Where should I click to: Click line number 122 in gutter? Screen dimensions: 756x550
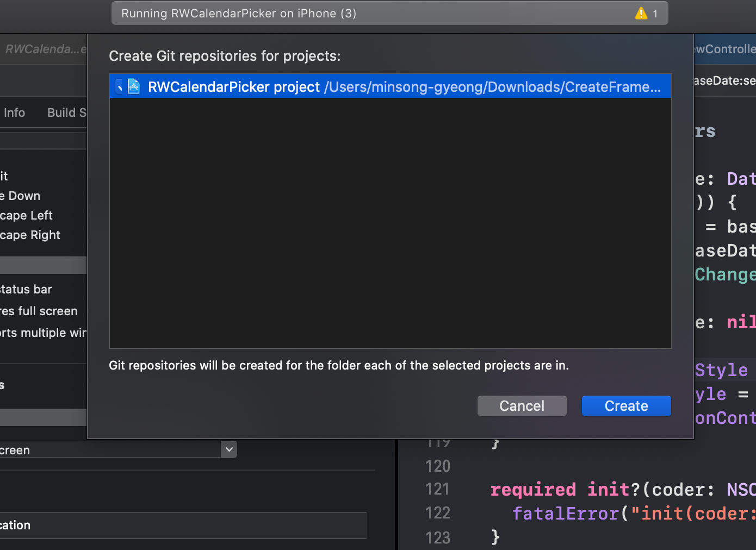[x=437, y=513]
